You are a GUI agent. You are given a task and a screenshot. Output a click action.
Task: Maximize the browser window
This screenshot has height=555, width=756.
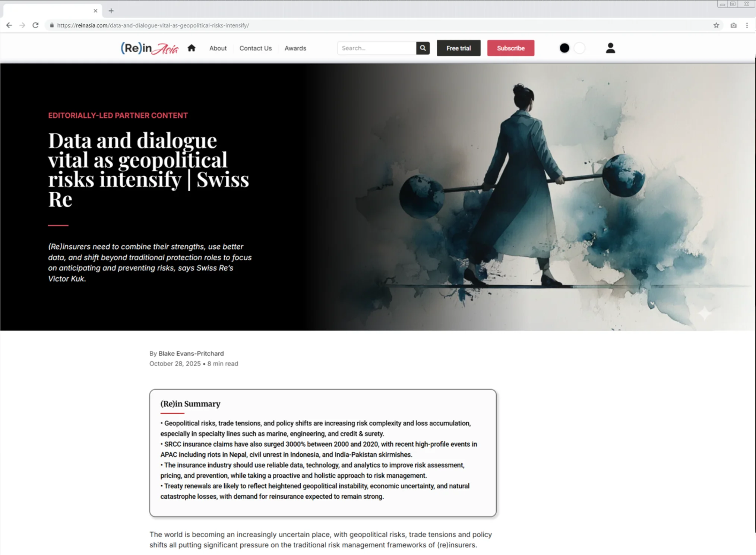pyautogui.click(x=733, y=4)
